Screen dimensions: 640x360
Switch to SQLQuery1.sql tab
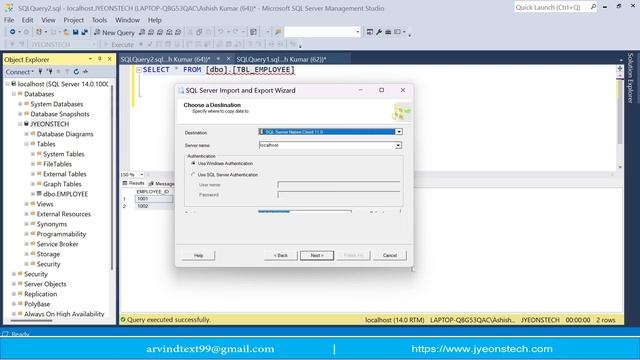coord(281,59)
